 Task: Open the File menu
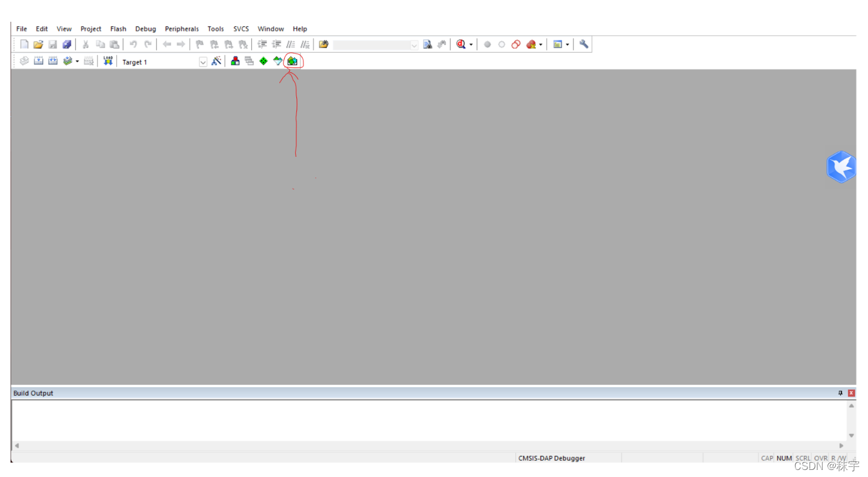pyautogui.click(x=22, y=29)
